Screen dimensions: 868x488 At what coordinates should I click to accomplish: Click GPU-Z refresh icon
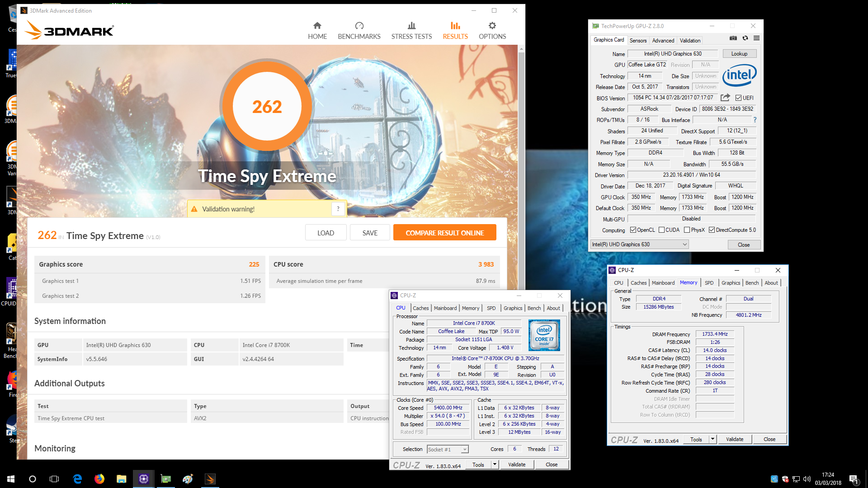tap(745, 38)
